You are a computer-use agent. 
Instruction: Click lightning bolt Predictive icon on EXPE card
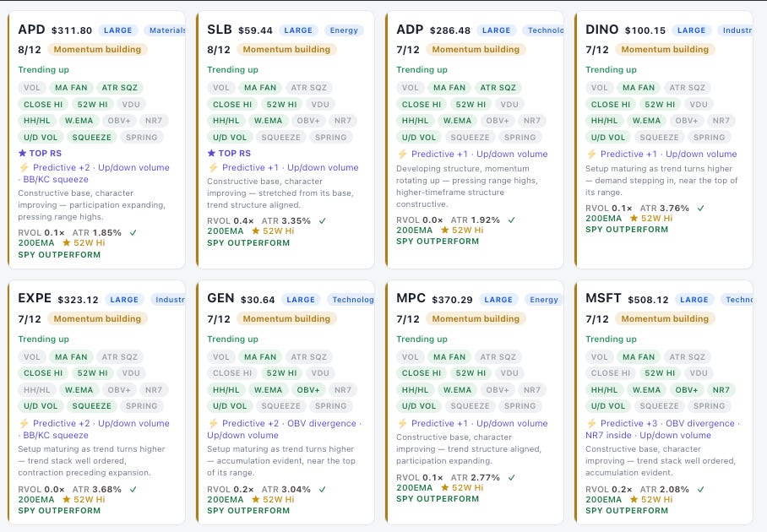[24, 423]
